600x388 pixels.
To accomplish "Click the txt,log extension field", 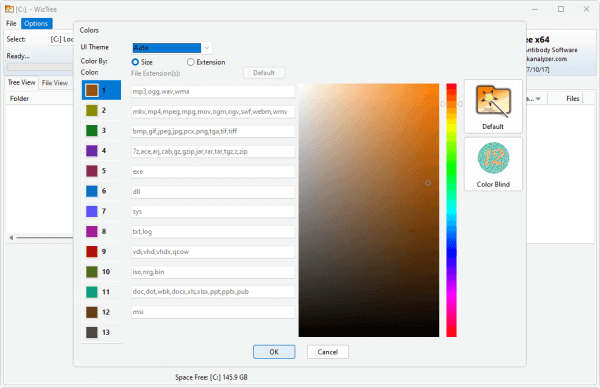I will 213,232.
